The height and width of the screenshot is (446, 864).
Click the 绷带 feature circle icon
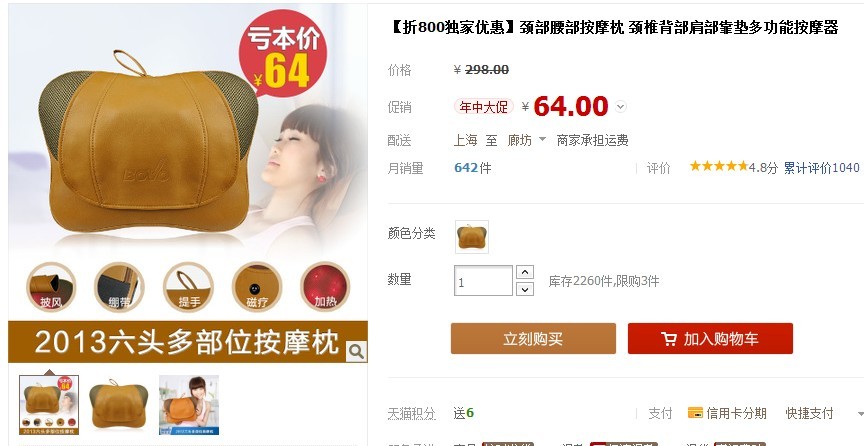tap(119, 287)
